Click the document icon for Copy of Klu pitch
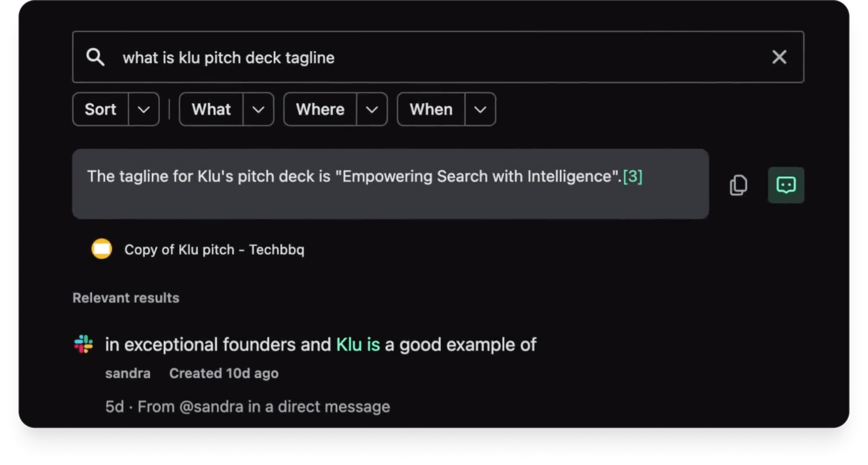Image resolution: width=868 pixels, height=465 pixels. click(x=101, y=249)
